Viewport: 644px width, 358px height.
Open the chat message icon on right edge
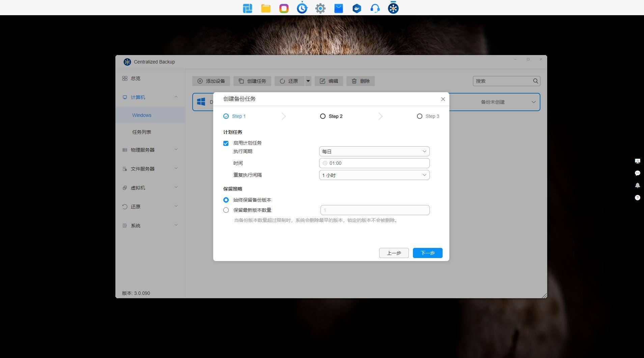pos(637,173)
